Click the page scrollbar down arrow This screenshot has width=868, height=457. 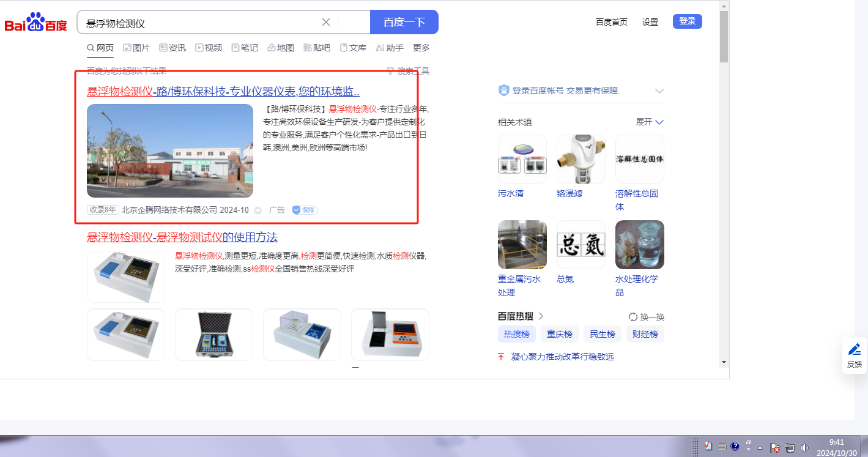724,362
